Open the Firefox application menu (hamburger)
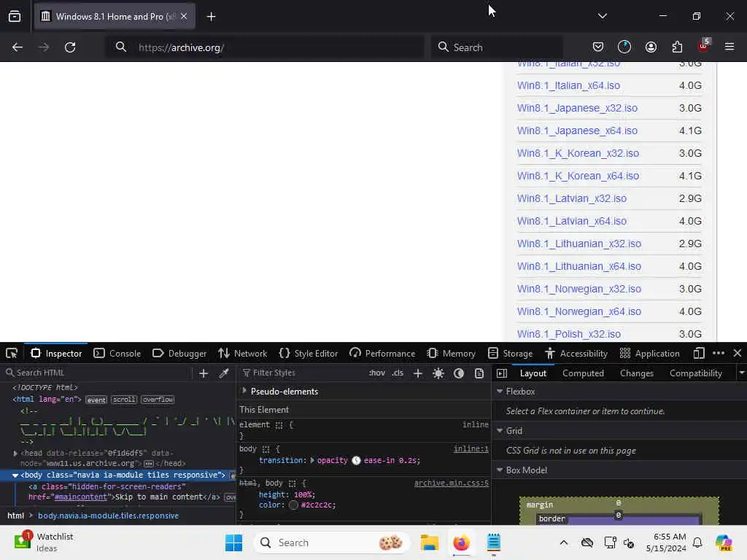This screenshot has height=560, width=747. point(729,47)
